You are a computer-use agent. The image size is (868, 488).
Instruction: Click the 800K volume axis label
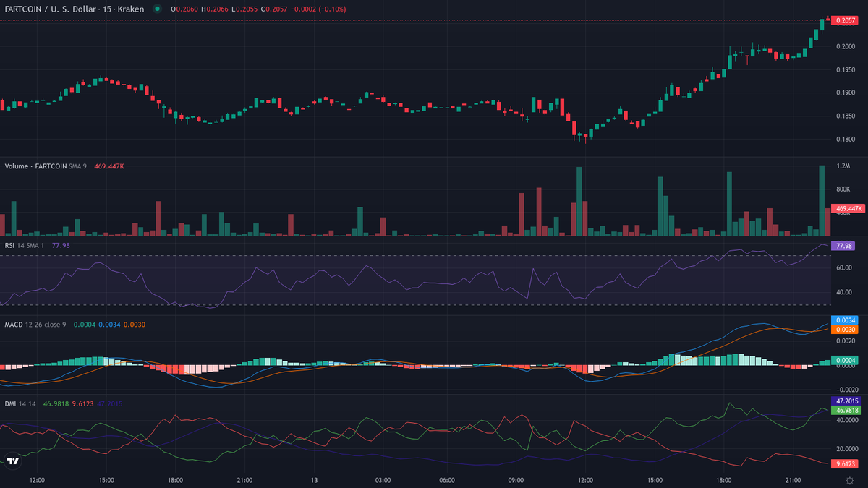point(843,189)
